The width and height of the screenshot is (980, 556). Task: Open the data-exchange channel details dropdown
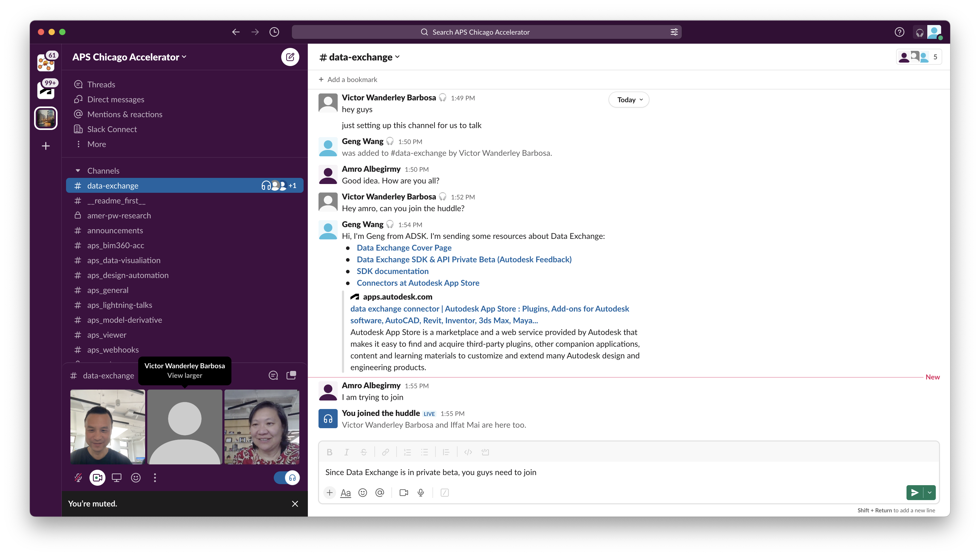point(359,57)
